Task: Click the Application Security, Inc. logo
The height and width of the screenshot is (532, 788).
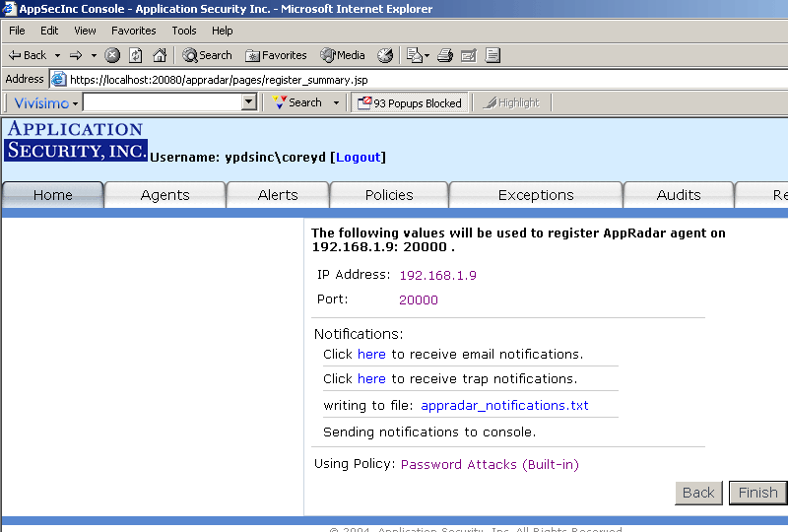Action: pos(76,140)
